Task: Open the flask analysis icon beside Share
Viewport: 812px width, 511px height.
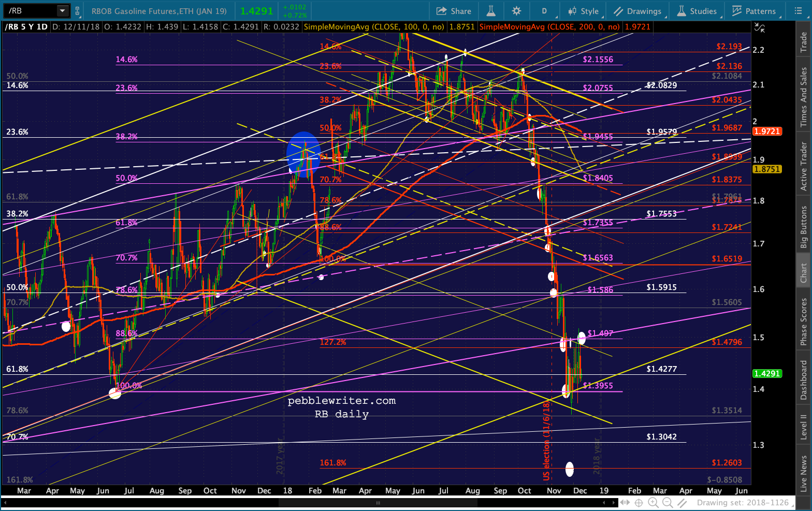Action: pos(490,11)
